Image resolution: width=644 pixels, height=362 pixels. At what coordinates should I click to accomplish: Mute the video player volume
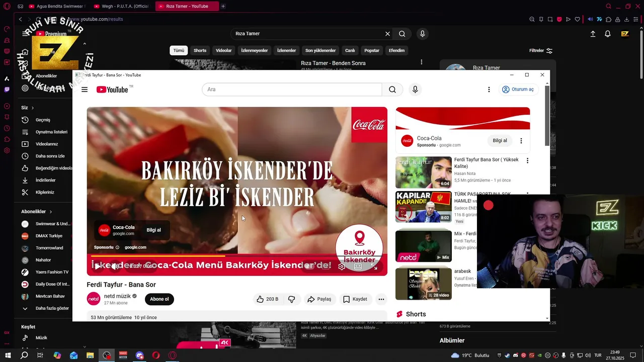115,266
